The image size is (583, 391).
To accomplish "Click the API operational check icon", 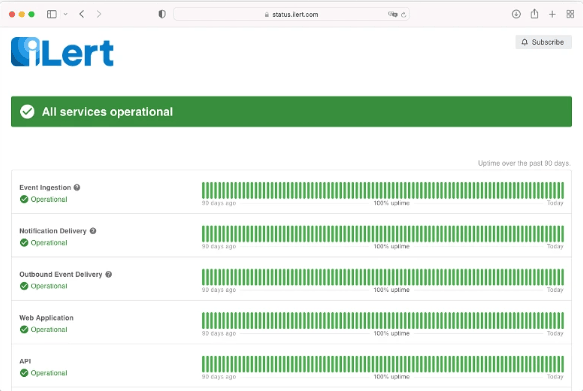I will 24,373.
